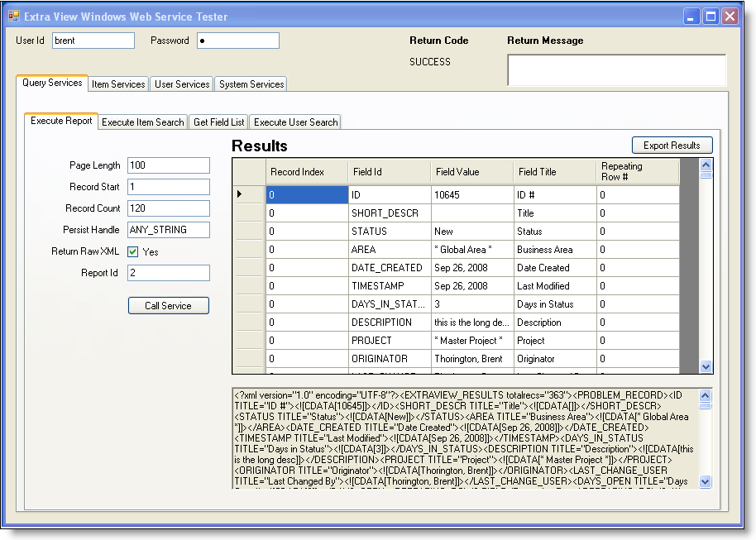Open the Execute User Search tab
Viewport: 756px width, 540px height.
click(295, 122)
